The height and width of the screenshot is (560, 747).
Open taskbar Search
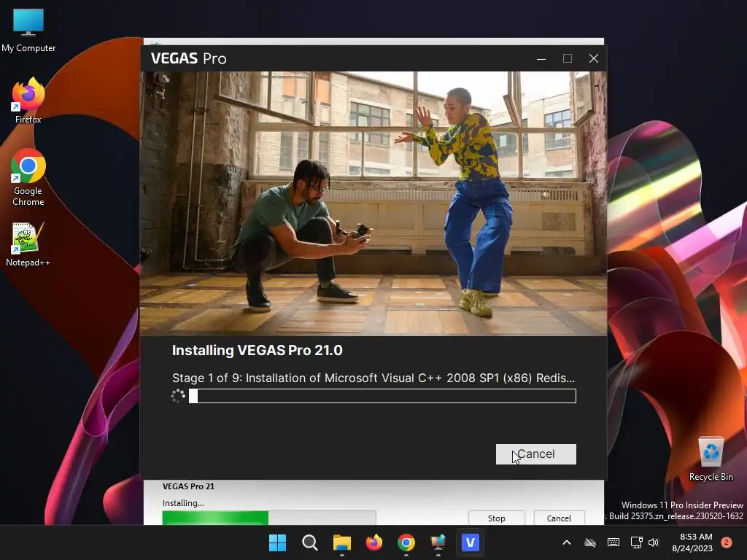click(x=309, y=542)
